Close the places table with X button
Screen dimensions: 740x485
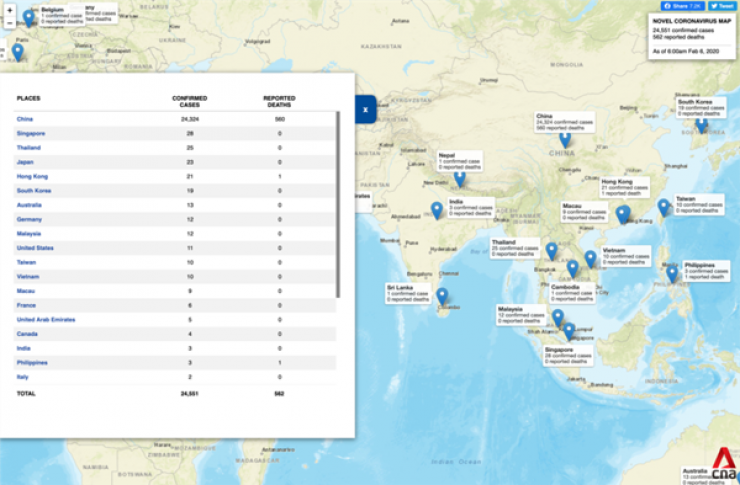366,108
